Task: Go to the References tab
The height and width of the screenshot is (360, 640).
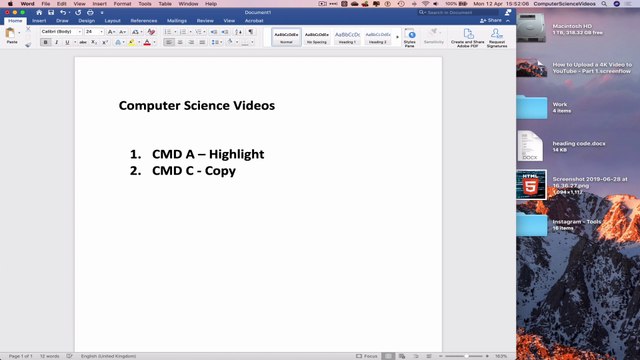Action: click(x=144, y=21)
